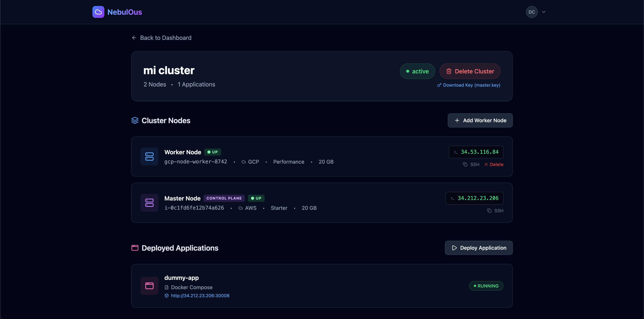Click the NebulOus cloud logo icon
The width and height of the screenshot is (644, 319).
coord(98,12)
